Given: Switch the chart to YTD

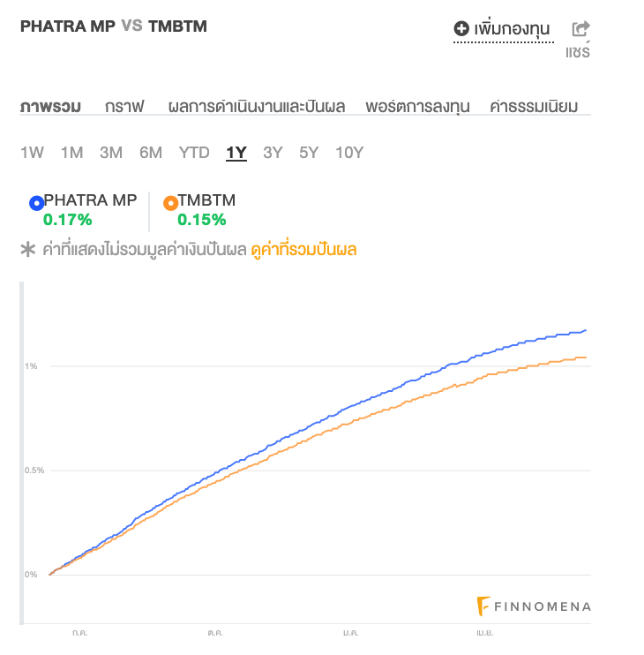Looking at the screenshot, I should click(194, 153).
